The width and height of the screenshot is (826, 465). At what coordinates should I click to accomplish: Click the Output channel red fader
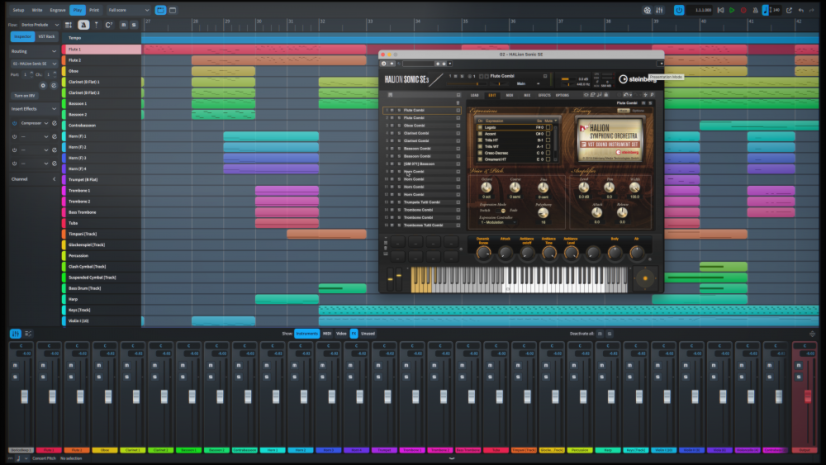808,397
